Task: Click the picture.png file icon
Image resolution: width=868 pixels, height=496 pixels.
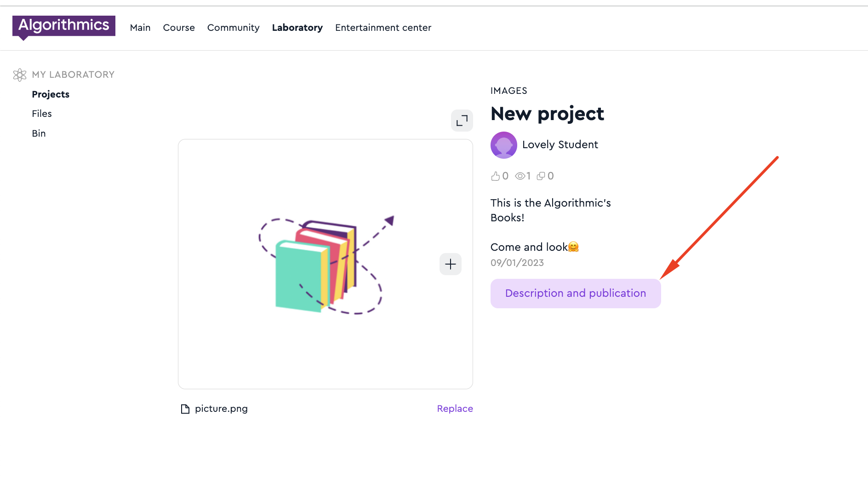Action: (185, 409)
